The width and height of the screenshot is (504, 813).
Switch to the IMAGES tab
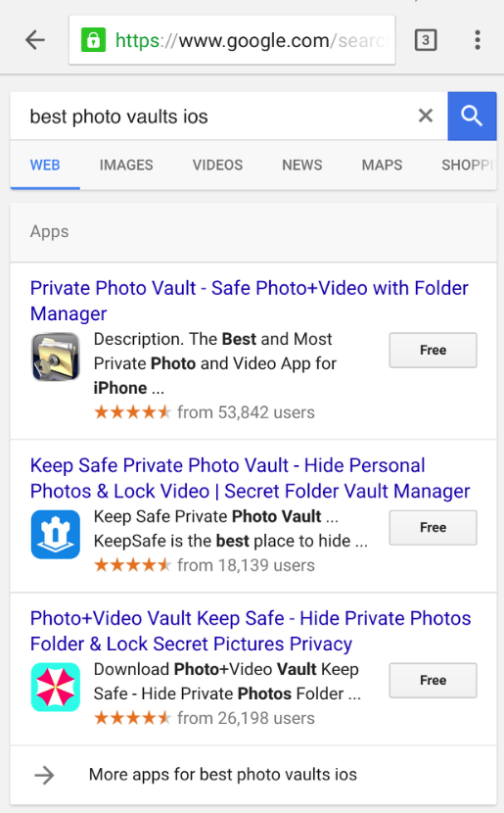pos(126,165)
